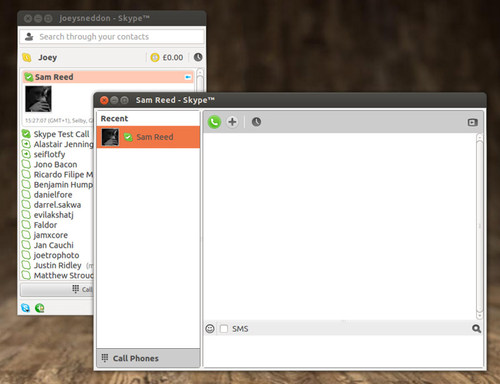Click the green call button in chat window

click(214, 122)
